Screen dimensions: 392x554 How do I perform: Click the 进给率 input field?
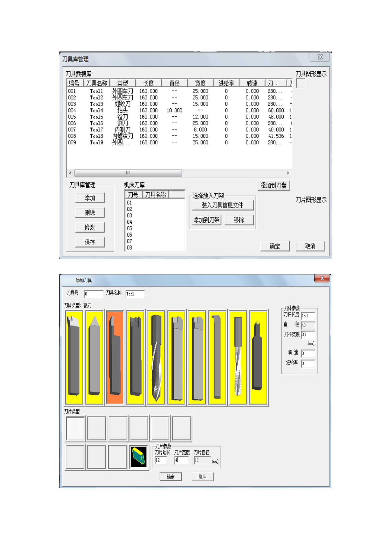[308, 364]
